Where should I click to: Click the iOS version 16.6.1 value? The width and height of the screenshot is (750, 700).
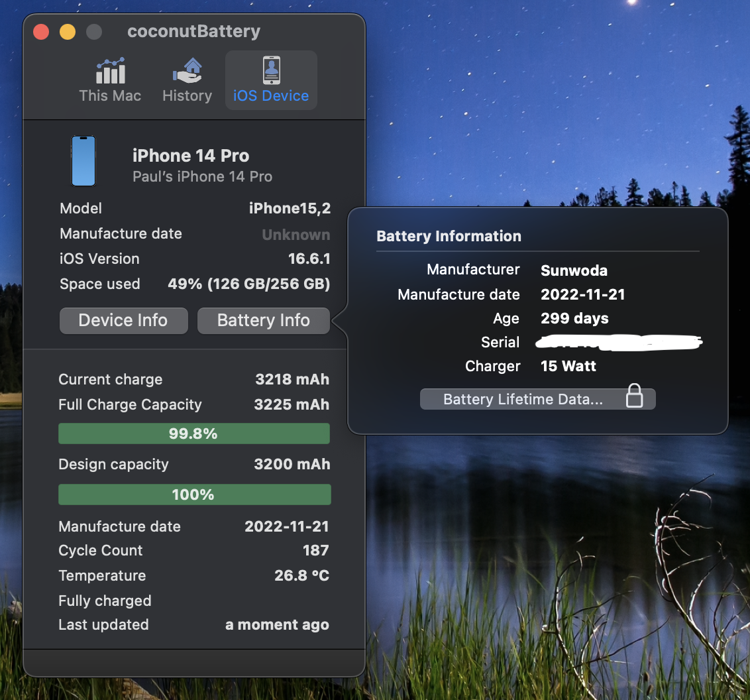[x=309, y=259]
